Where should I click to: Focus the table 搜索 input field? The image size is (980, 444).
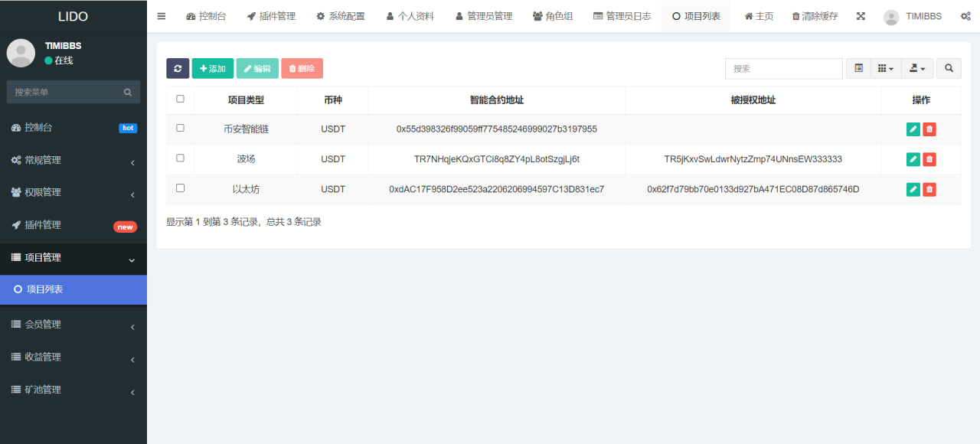[784, 68]
